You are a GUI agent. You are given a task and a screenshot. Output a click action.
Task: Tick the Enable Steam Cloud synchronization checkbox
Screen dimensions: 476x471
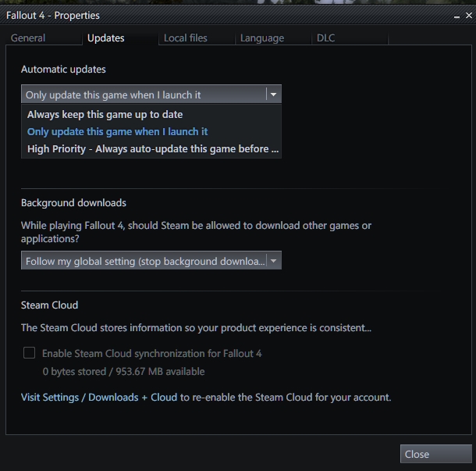tap(29, 353)
